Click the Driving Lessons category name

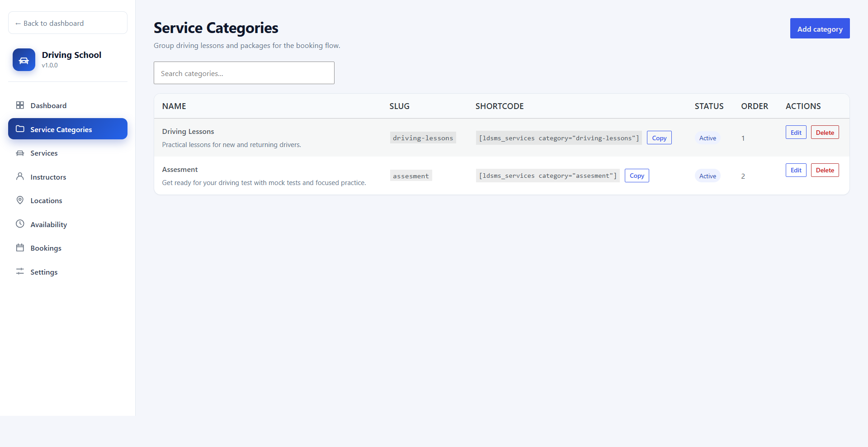pyautogui.click(x=188, y=131)
